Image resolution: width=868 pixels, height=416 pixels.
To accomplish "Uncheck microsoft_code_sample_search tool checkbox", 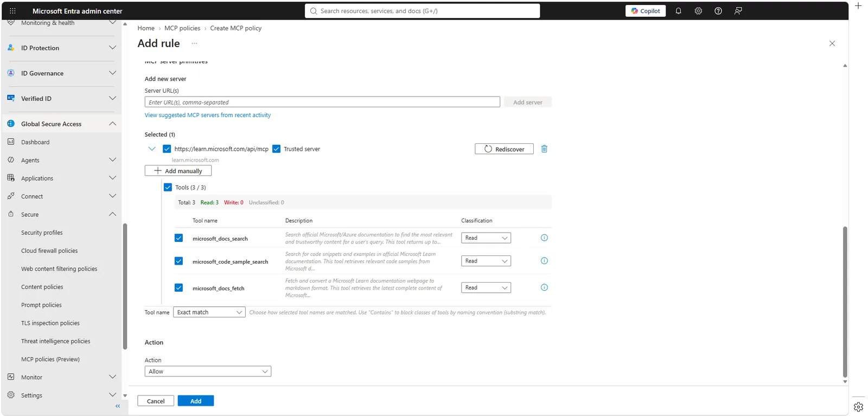I will pos(178,261).
